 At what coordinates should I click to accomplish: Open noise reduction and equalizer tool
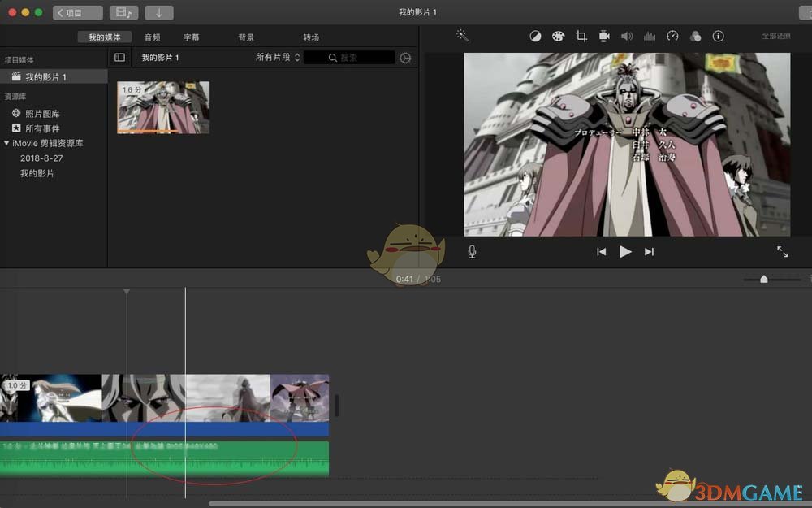(650, 36)
